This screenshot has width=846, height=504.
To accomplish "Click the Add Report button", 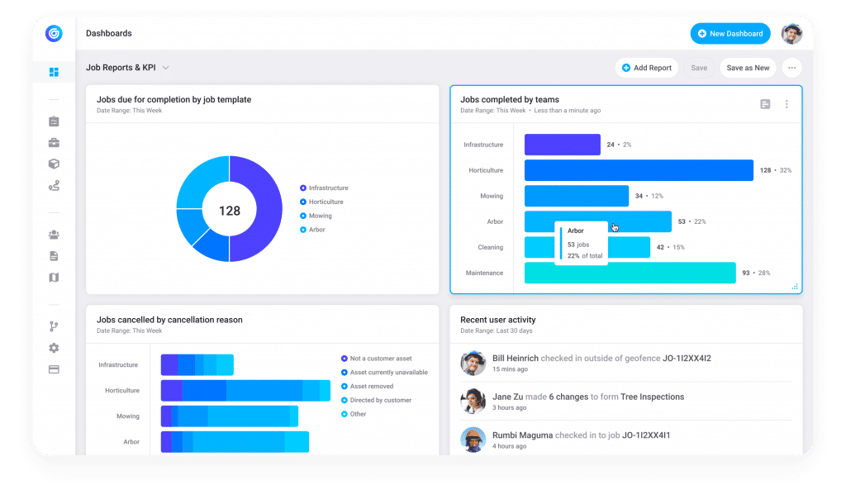I will (x=647, y=67).
